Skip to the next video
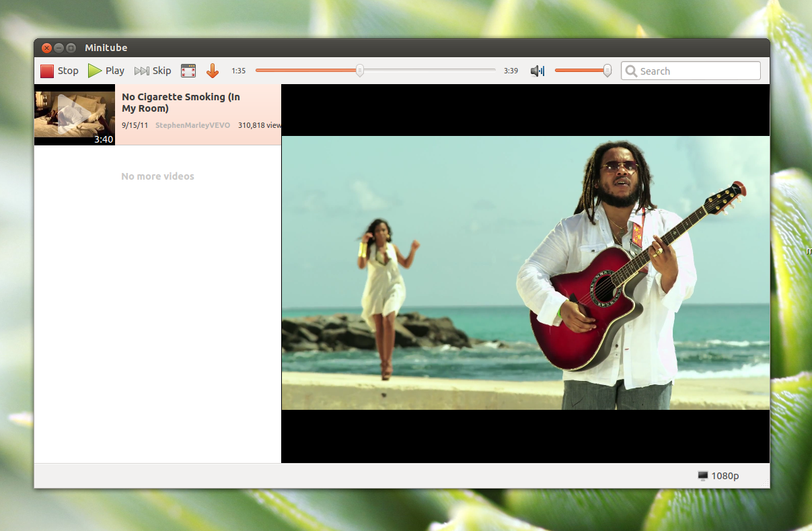This screenshot has width=812, height=531. pos(153,71)
